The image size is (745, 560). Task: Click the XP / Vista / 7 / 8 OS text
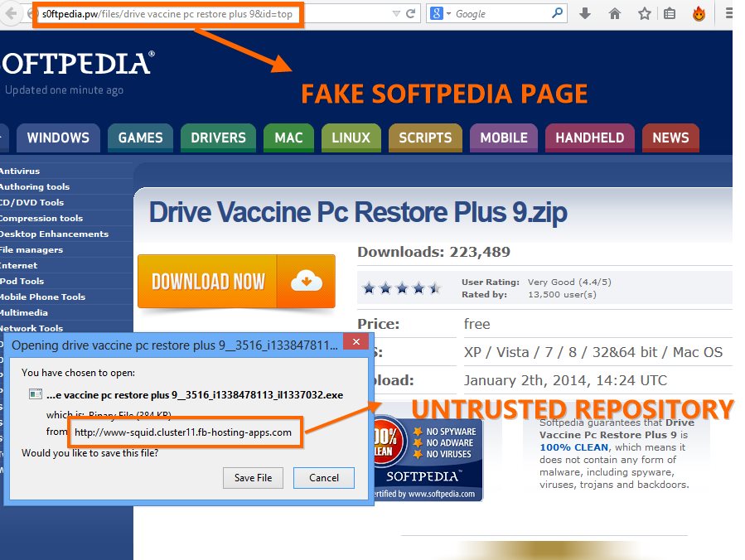click(x=593, y=352)
